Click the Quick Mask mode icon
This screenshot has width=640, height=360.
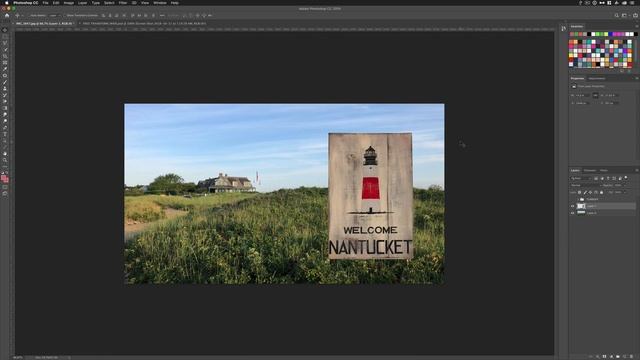click(5, 187)
